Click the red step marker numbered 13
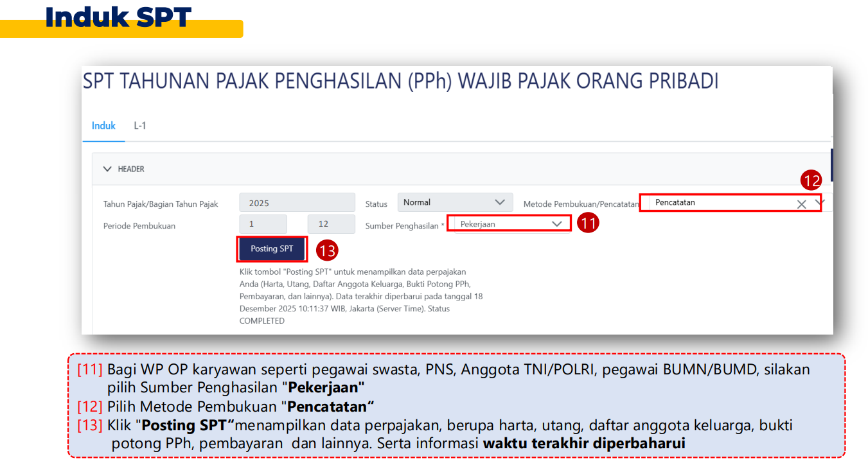 (x=327, y=250)
